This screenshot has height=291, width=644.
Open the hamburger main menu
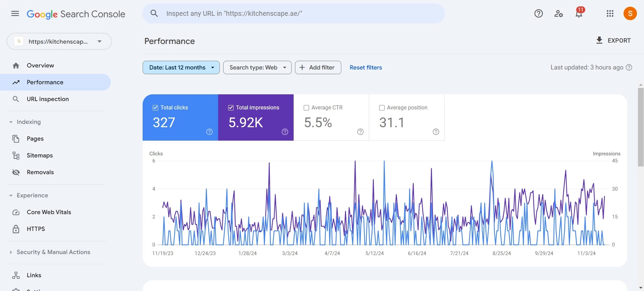point(15,13)
